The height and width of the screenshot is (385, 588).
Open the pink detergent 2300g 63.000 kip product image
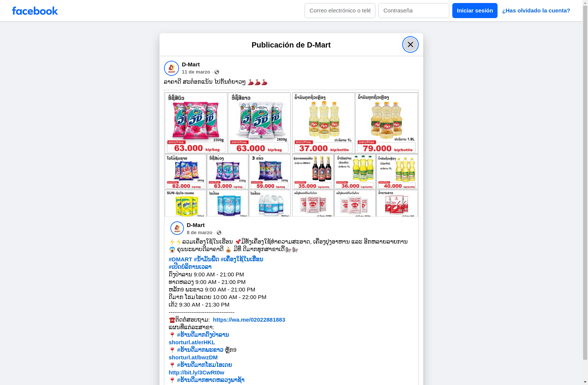196,123
